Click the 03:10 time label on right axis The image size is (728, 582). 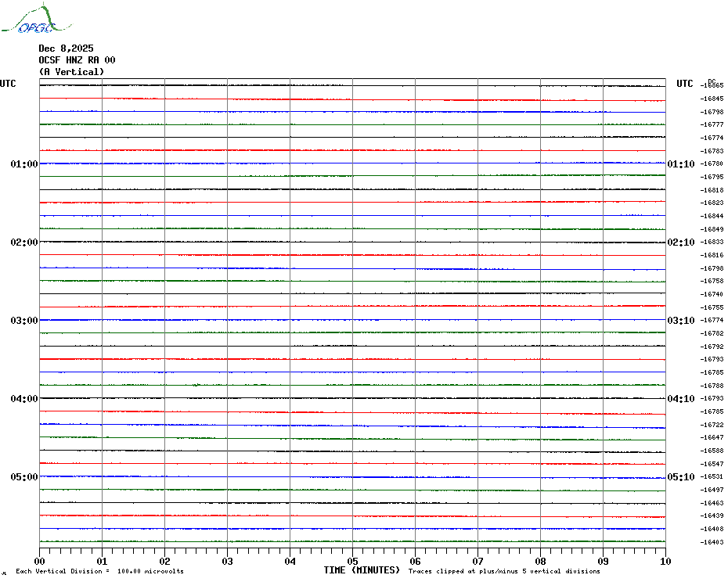click(680, 321)
